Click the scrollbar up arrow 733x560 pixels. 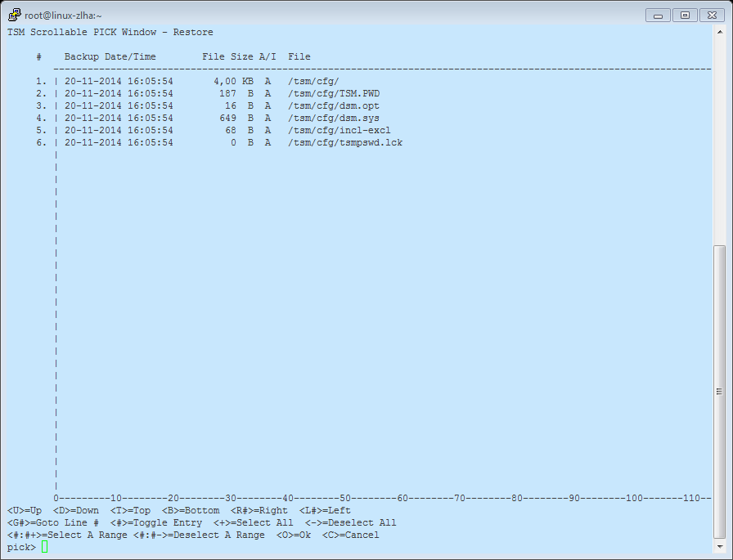(x=719, y=32)
